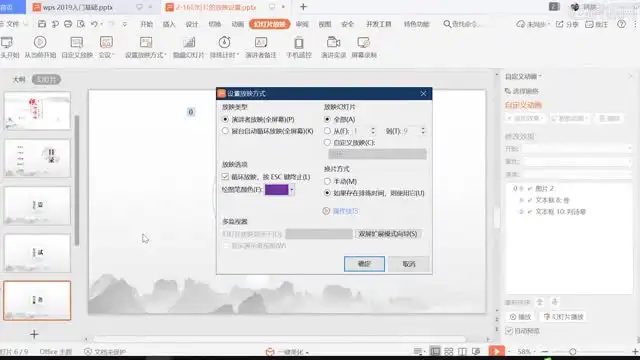The width and height of the screenshot is (640, 360).
Task: Switch to wps 2019入门基础.pptx document tab
Action: coord(78,7)
